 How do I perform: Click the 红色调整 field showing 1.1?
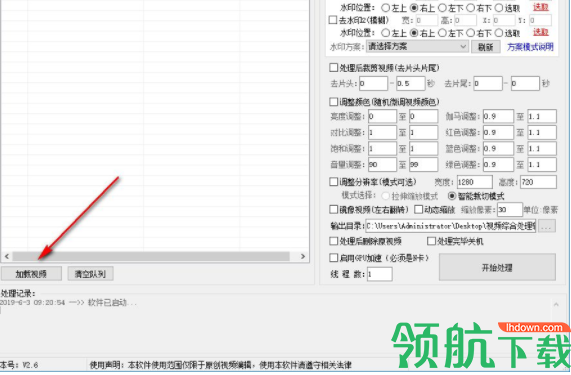click(x=542, y=133)
